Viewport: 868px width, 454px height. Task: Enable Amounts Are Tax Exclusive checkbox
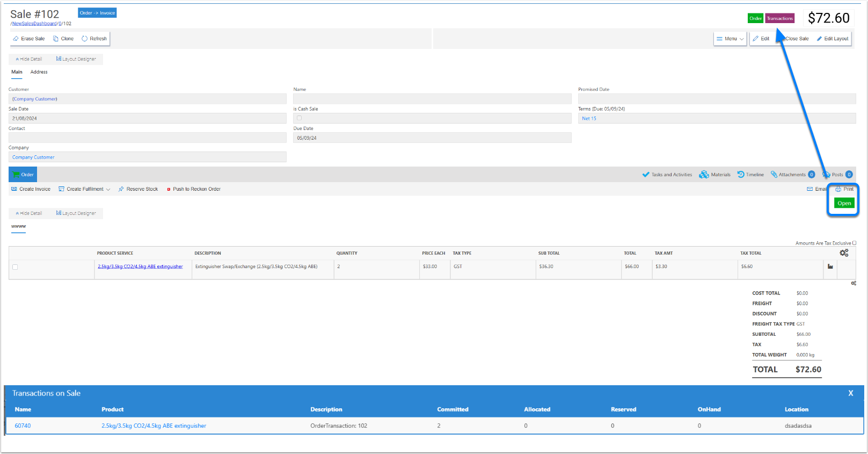tap(854, 243)
